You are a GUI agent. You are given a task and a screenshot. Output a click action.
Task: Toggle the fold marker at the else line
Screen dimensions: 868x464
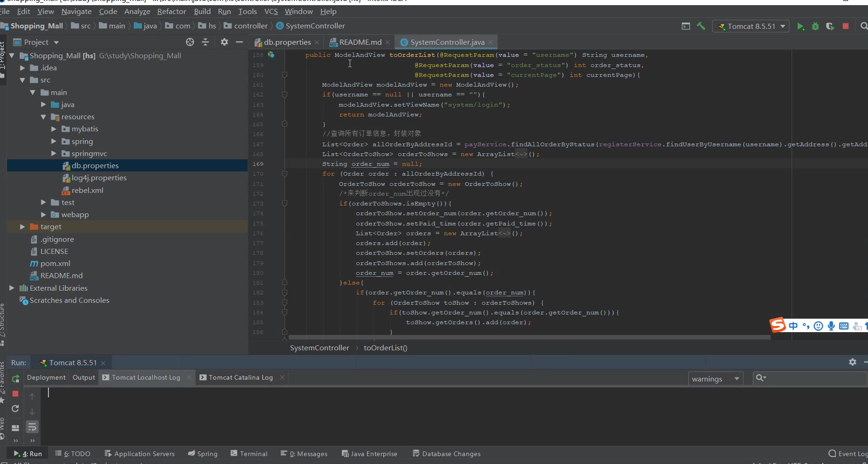click(x=285, y=282)
